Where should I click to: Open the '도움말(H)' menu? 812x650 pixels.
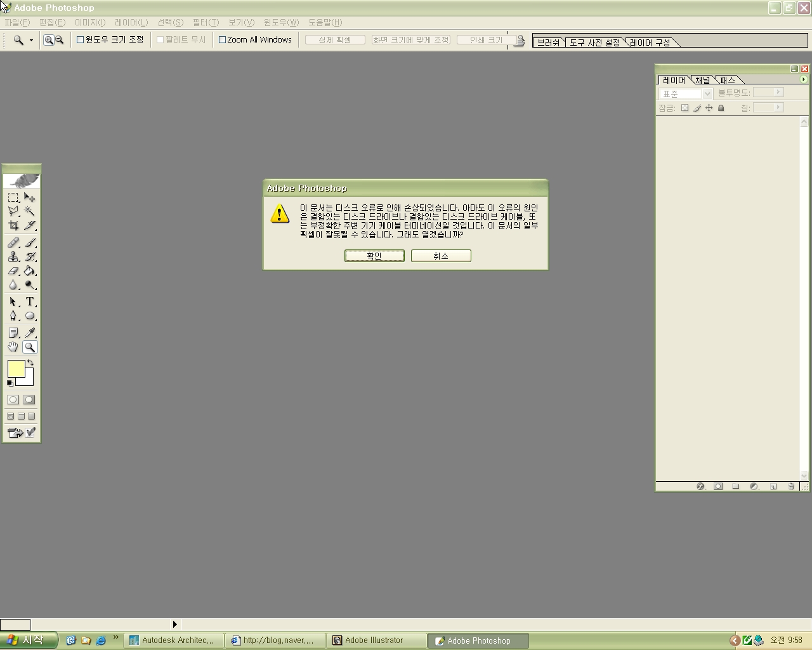tap(325, 22)
